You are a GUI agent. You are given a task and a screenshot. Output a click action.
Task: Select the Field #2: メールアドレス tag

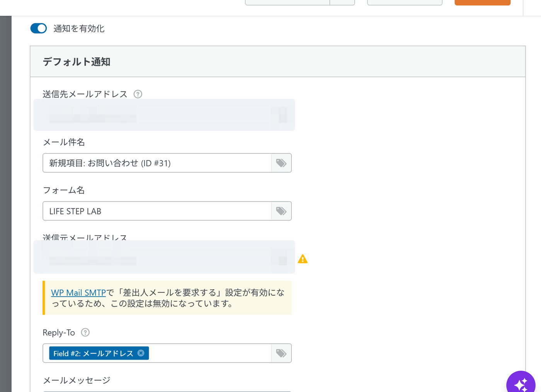[x=99, y=353]
